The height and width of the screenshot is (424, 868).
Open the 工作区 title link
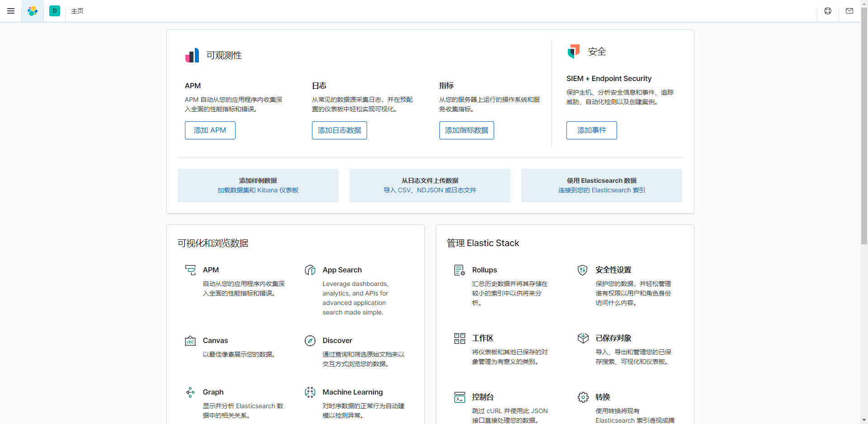point(483,338)
